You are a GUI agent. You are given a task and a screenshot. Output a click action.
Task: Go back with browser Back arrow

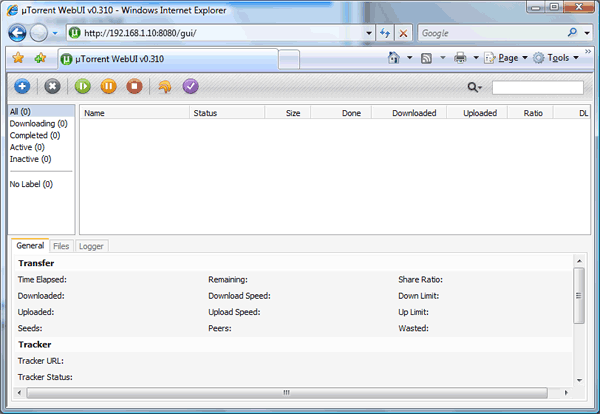coord(17,33)
